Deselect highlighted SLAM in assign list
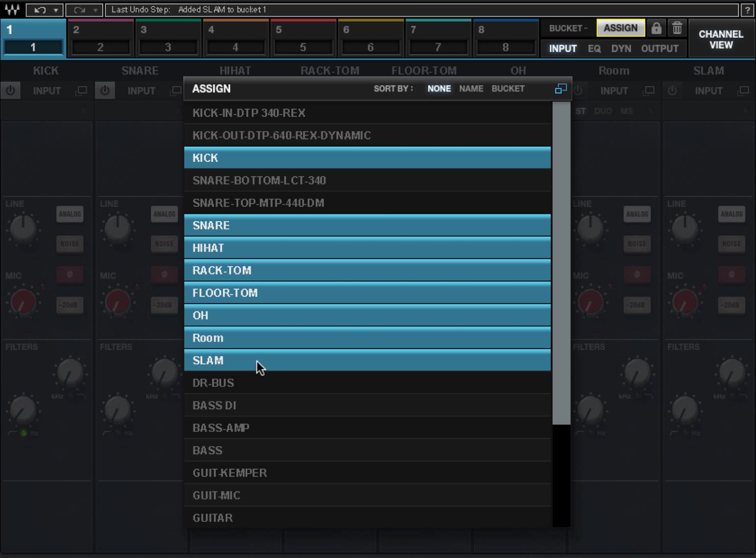 point(367,360)
